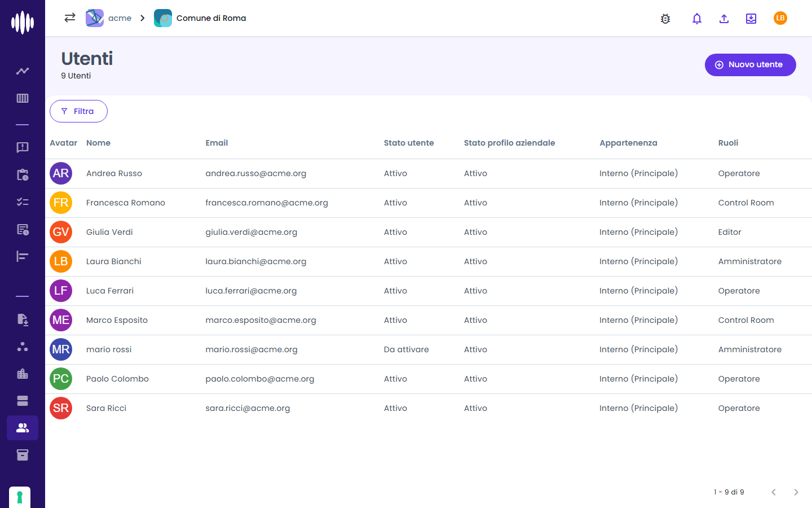Click giulia.verdi@acme.org email
This screenshot has width=812, height=508.
(x=251, y=232)
